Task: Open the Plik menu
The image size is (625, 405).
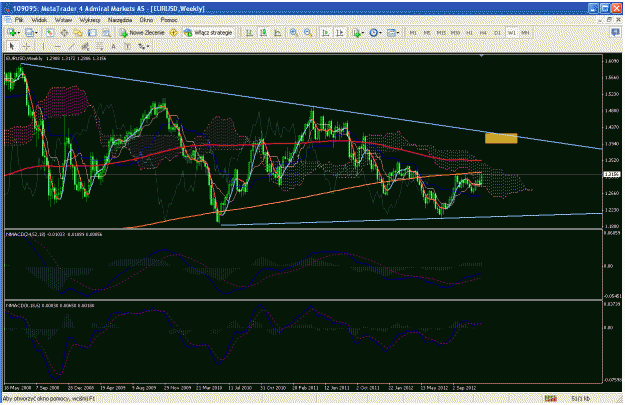Action: coord(18,20)
